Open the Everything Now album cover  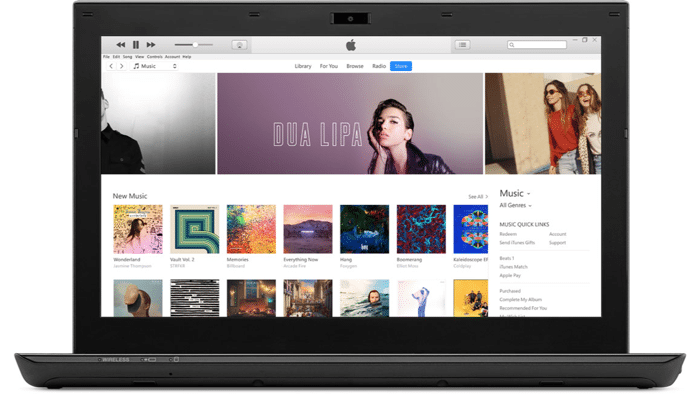tap(308, 229)
